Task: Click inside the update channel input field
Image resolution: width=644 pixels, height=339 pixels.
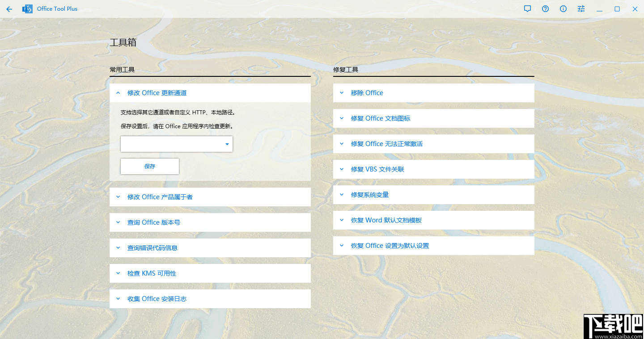Action: [170, 144]
